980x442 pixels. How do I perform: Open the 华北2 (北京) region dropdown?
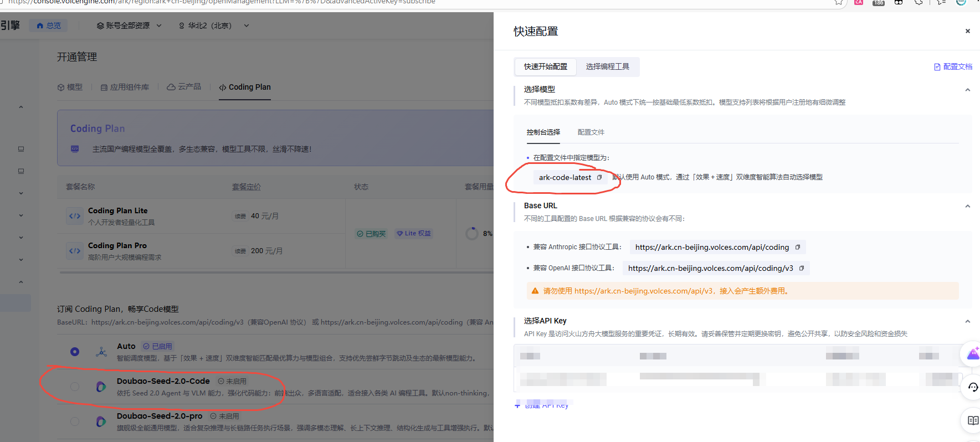pos(213,25)
